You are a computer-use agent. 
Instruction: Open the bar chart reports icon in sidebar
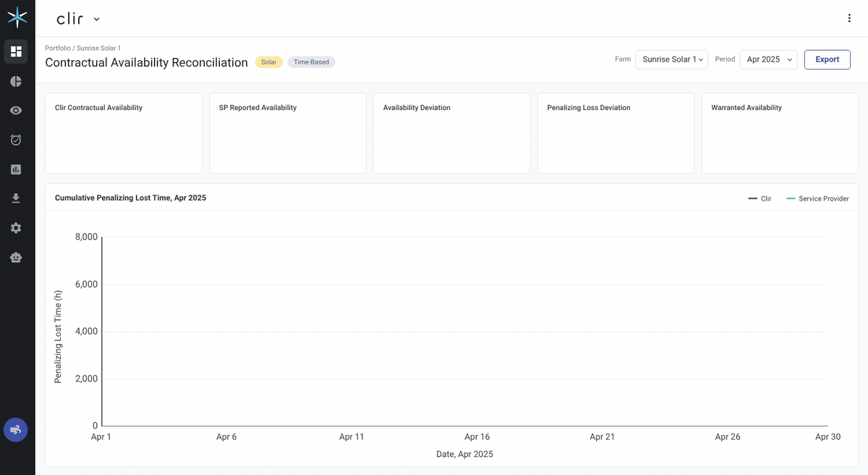pyautogui.click(x=16, y=169)
